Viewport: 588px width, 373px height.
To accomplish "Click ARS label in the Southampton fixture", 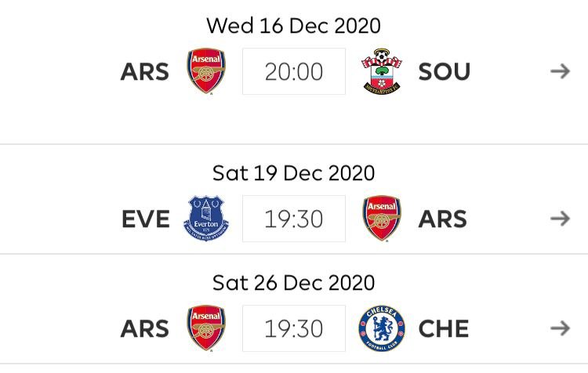I will pos(145,71).
